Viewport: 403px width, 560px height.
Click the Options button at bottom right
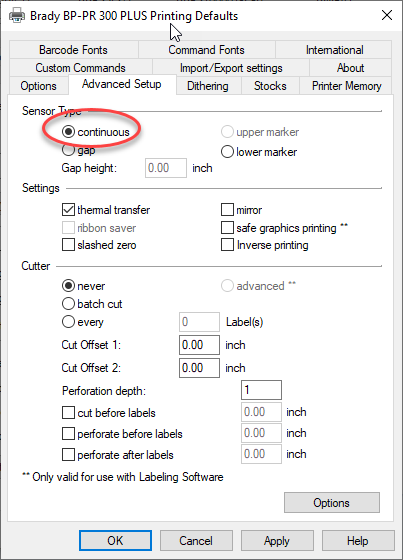coord(332,502)
